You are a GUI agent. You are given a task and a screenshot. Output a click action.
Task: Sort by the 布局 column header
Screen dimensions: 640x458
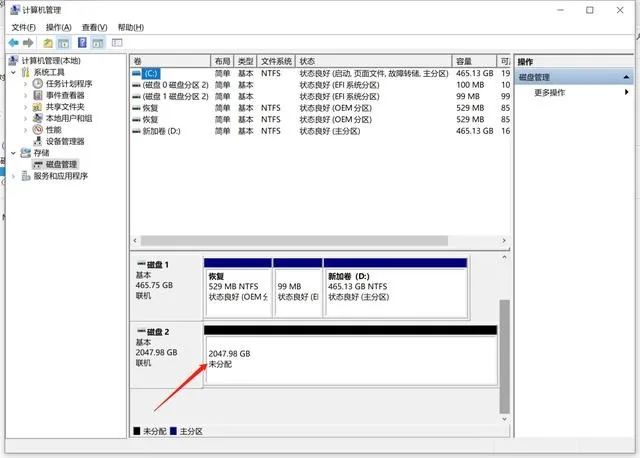point(222,61)
